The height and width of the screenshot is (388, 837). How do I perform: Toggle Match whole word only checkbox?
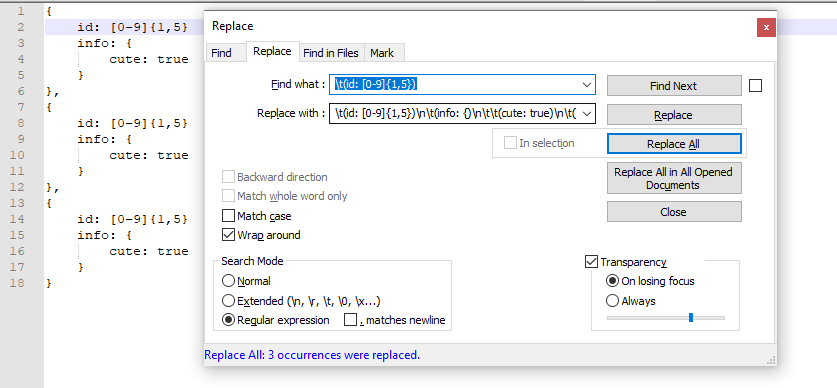click(228, 196)
